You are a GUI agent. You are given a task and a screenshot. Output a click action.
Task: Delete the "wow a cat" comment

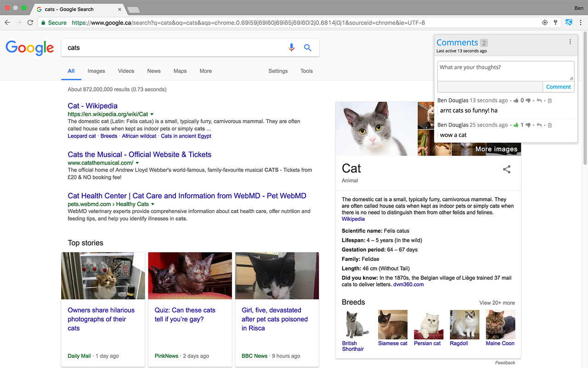[x=550, y=125]
